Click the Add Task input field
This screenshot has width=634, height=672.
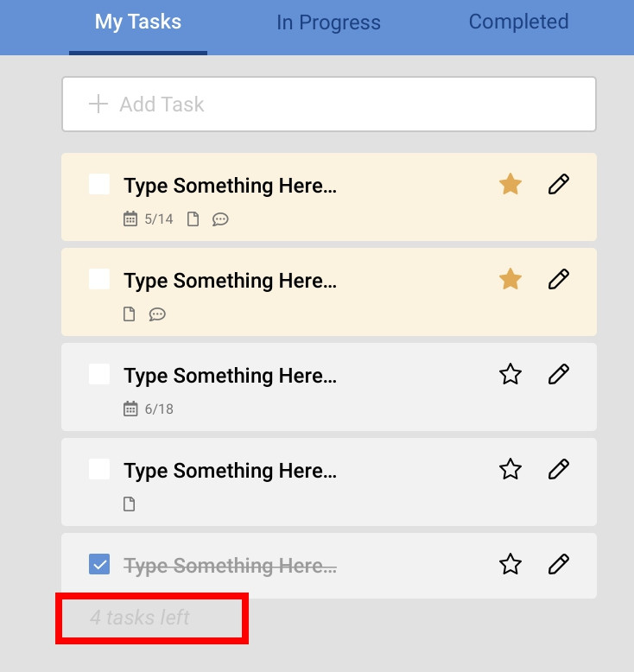(329, 105)
